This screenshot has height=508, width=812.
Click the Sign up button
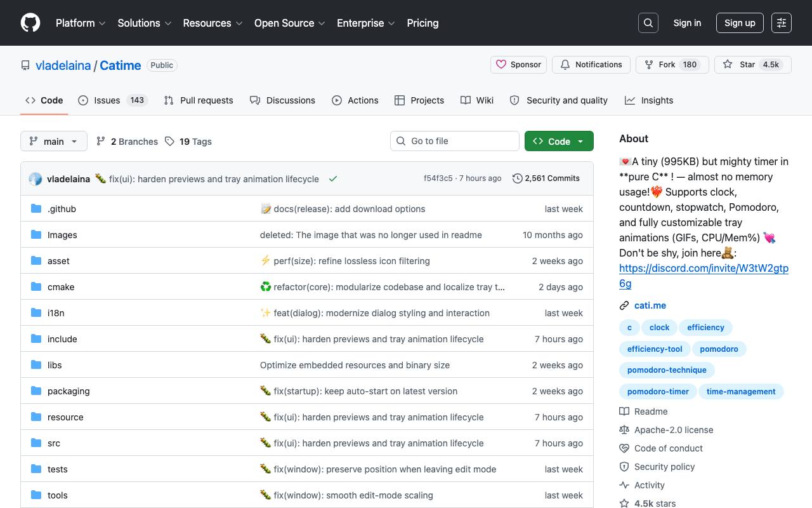[x=740, y=23]
